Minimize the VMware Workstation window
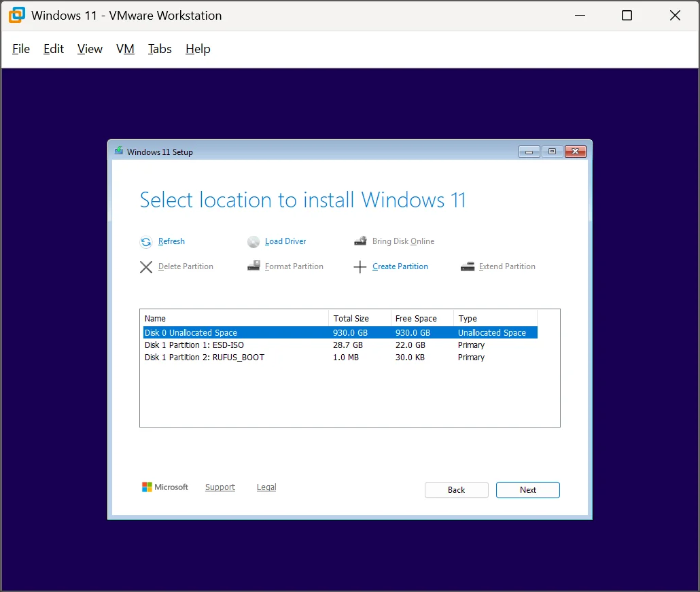Image resolution: width=700 pixels, height=592 pixels. (580, 15)
